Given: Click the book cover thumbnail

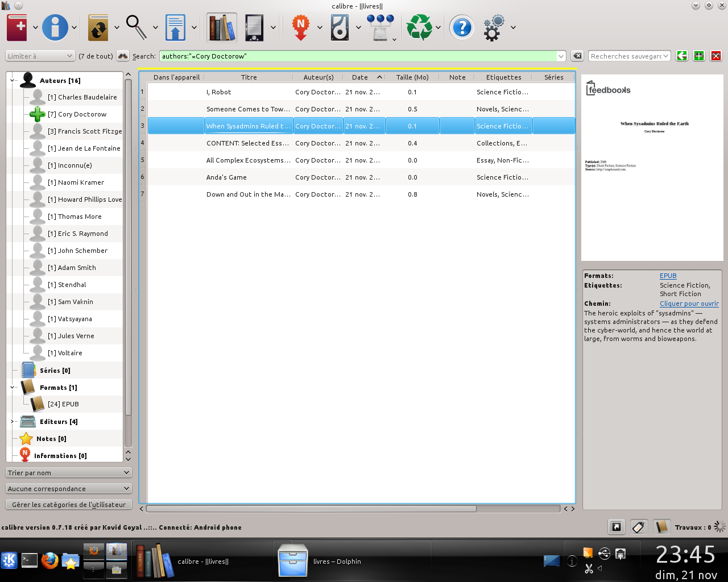Looking at the screenshot, I should [652, 168].
